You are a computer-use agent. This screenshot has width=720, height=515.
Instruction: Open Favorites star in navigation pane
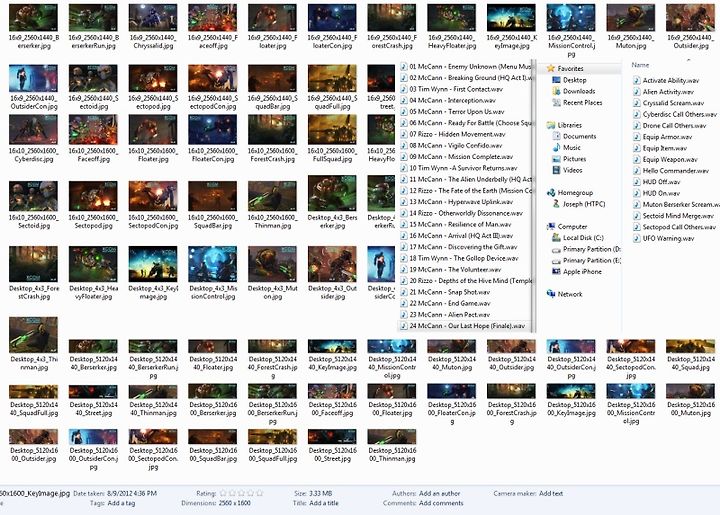click(565, 68)
